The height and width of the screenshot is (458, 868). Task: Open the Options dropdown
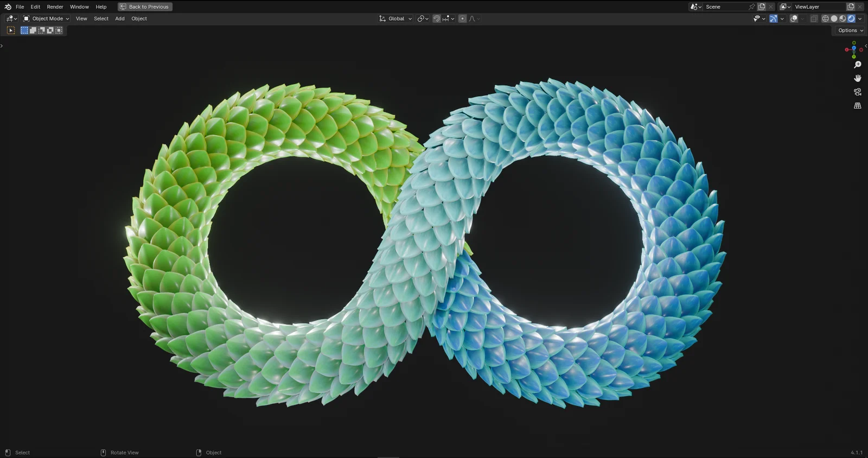[850, 30]
